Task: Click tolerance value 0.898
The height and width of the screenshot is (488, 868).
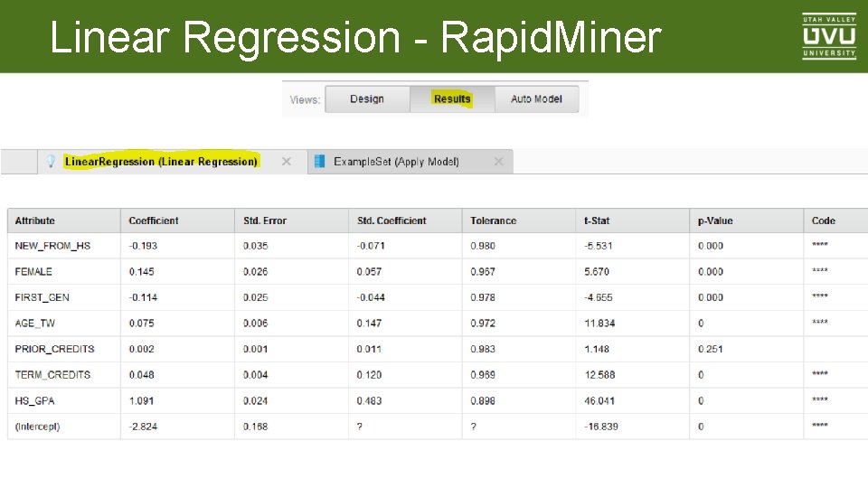Action: pyautogui.click(x=483, y=400)
